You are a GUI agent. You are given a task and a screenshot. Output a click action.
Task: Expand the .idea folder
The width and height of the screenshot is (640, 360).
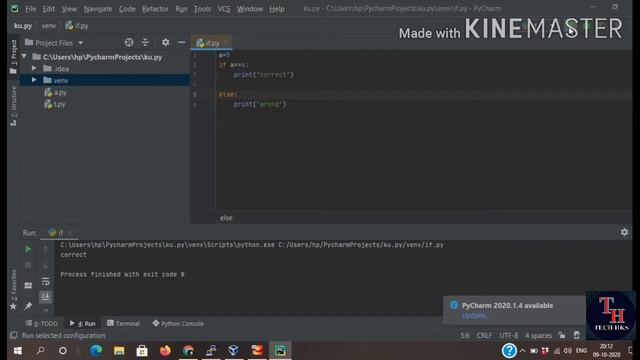pyautogui.click(x=34, y=68)
